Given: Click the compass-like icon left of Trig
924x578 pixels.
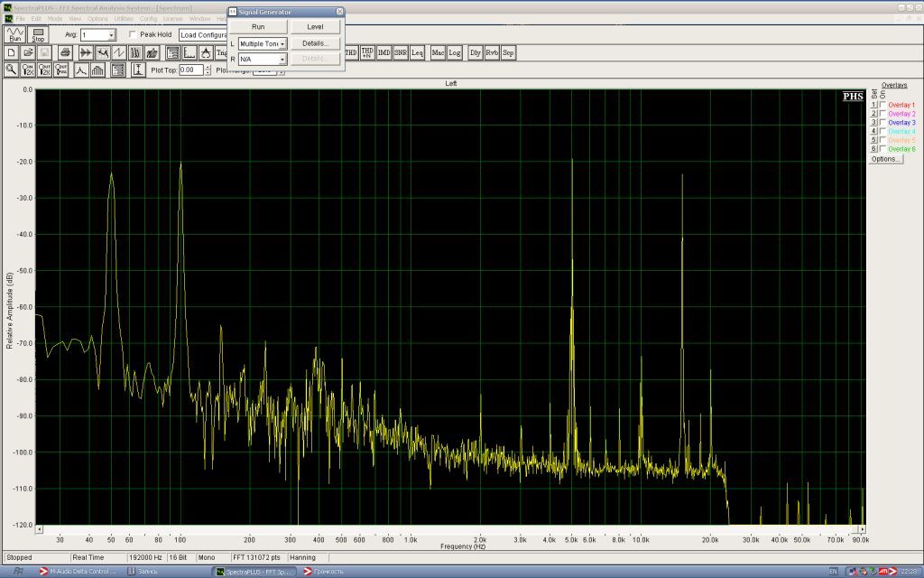Looking at the screenshot, I should coord(206,53).
